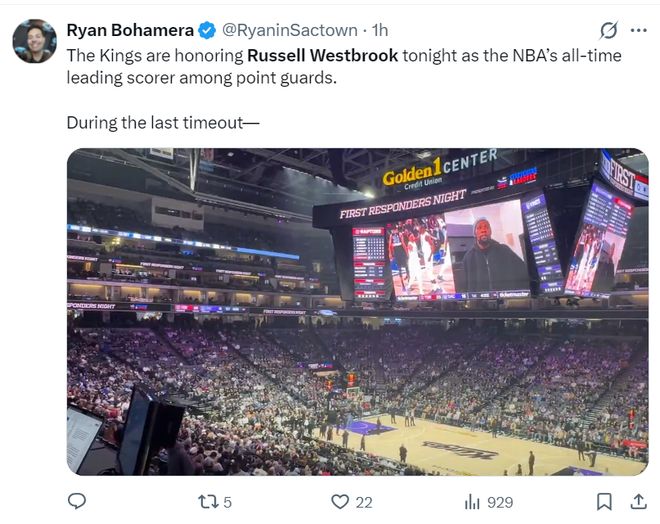Reply to the post via comment icon
660x524 pixels.
pos(77,501)
